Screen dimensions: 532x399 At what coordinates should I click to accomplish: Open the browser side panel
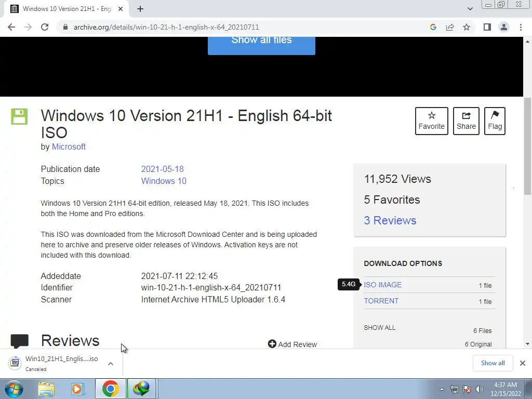click(x=487, y=27)
